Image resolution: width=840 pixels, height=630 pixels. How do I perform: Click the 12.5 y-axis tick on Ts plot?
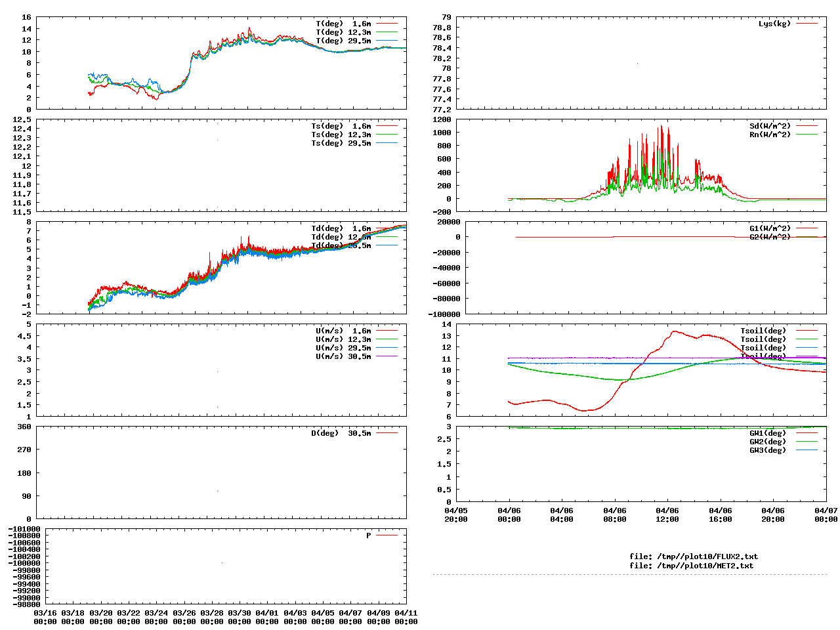22,119
